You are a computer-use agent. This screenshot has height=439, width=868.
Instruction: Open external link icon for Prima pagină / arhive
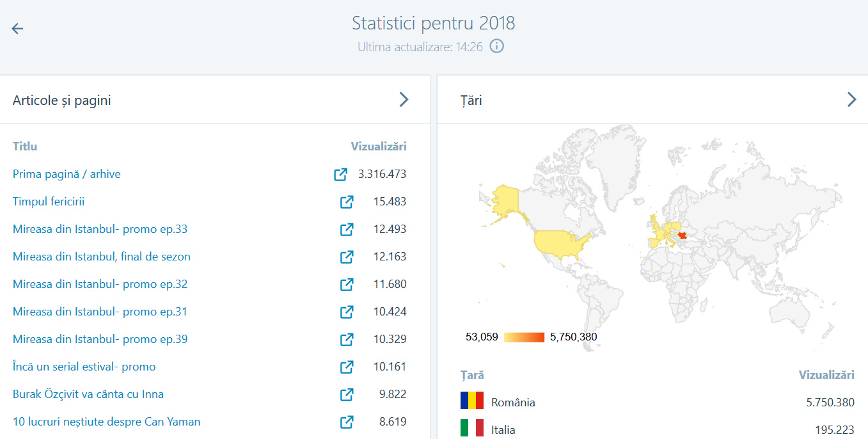coord(340,174)
